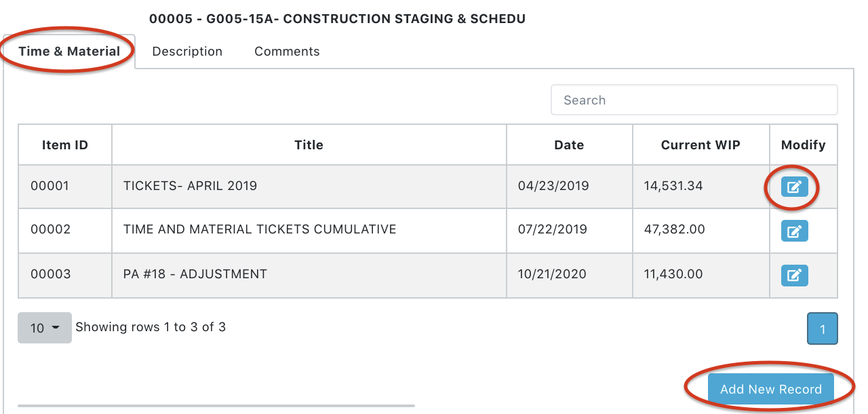
Task: Sort by the Item ID column header
Action: 65,145
